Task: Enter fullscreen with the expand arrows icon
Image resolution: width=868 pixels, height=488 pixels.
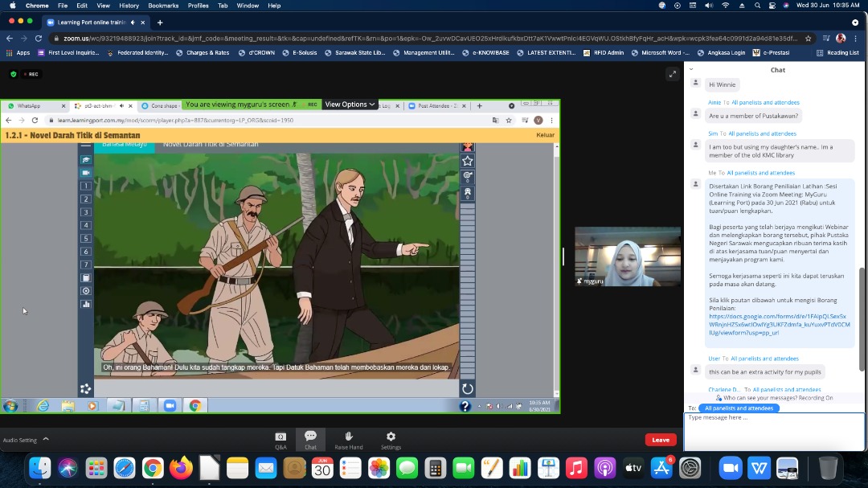Action: click(672, 74)
